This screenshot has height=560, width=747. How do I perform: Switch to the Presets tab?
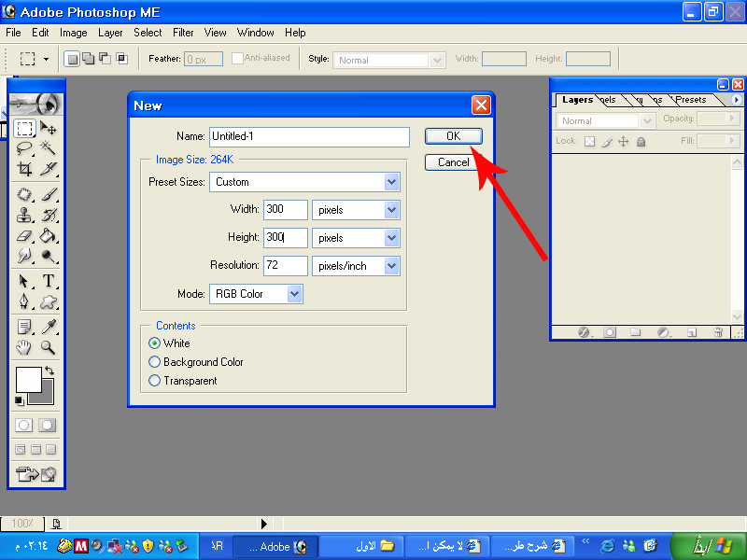pyautogui.click(x=691, y=100)
